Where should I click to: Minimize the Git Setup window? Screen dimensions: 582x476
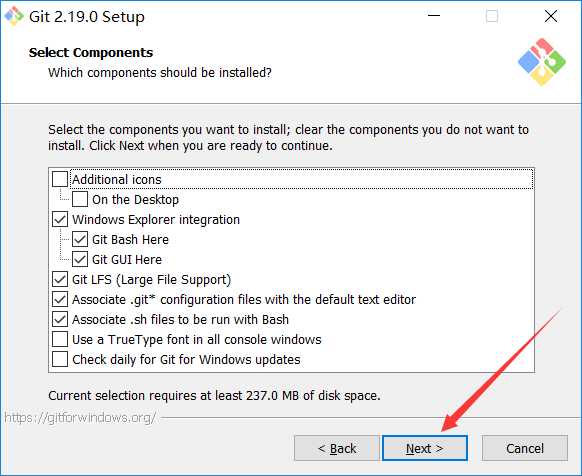[x=434, y=16]
